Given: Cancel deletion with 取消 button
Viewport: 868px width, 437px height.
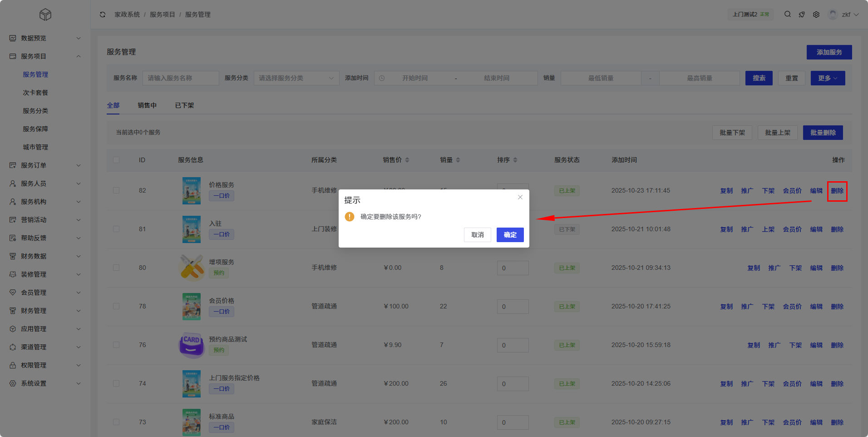Looking at the screenshot, I should click(477, 235).
